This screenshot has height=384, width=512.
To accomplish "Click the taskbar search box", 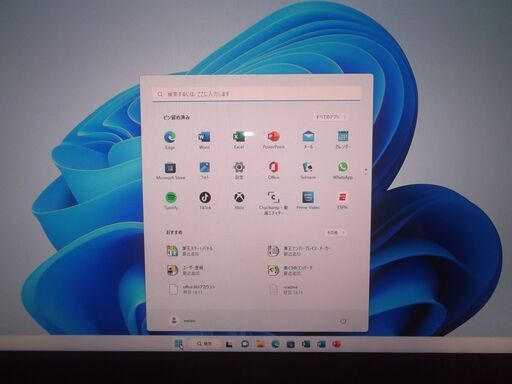I will [x=205, y=343].
